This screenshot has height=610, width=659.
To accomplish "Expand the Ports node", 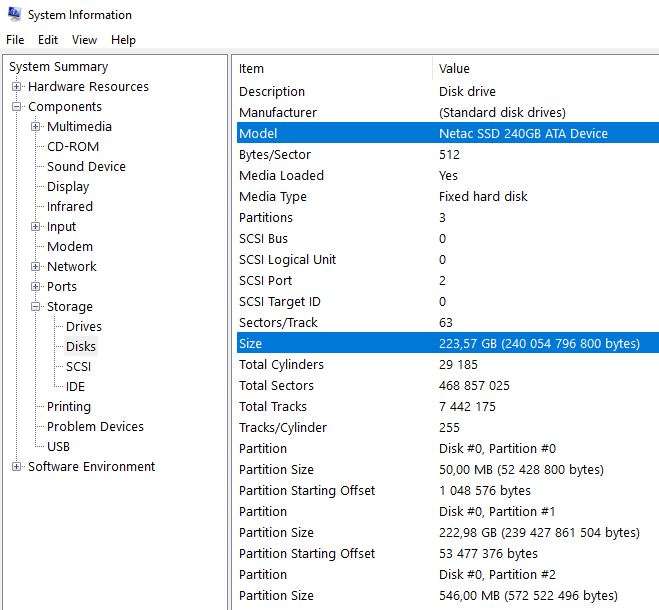I will click(35, 287).
